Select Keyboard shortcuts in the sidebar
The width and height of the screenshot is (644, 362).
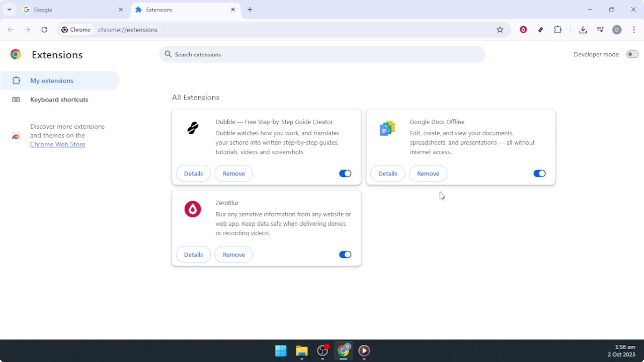(x=59, y=100)
